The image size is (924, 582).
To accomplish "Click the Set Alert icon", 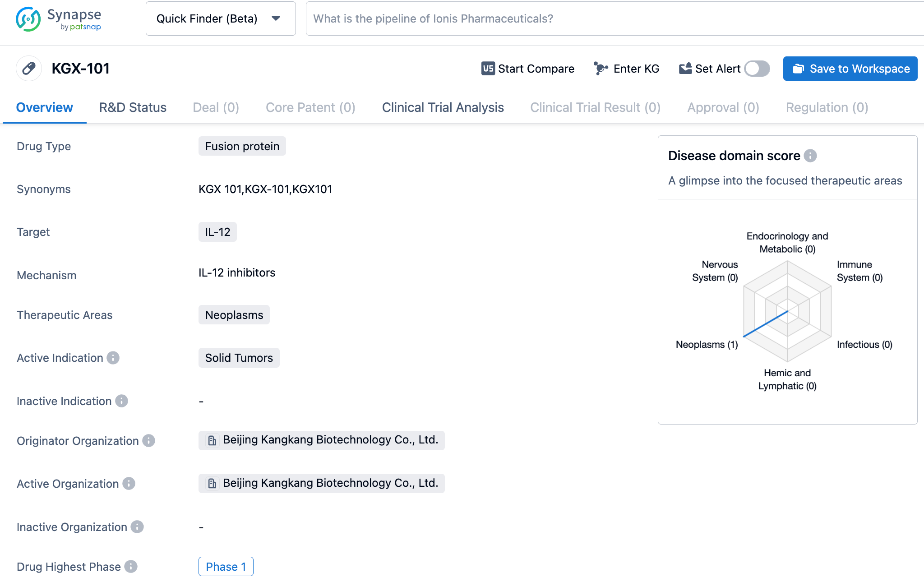I will (684, 68).
